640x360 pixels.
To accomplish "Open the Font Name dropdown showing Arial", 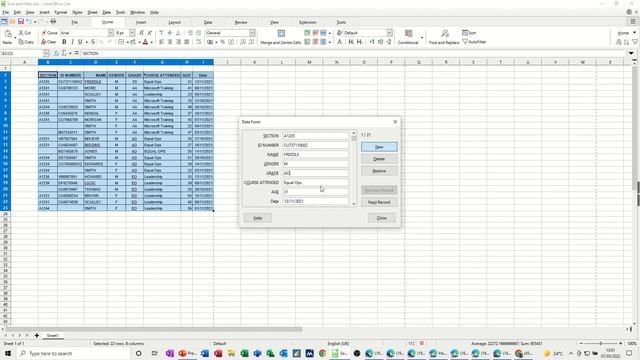I will [x=111, y=33].
